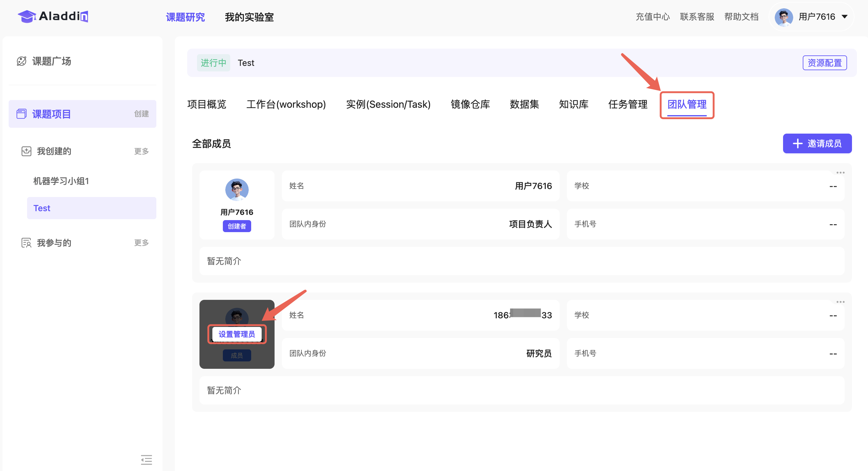Screen dimensions: 868x471
Task: Click the Aladdin logo icon
Action: (27, 16)
